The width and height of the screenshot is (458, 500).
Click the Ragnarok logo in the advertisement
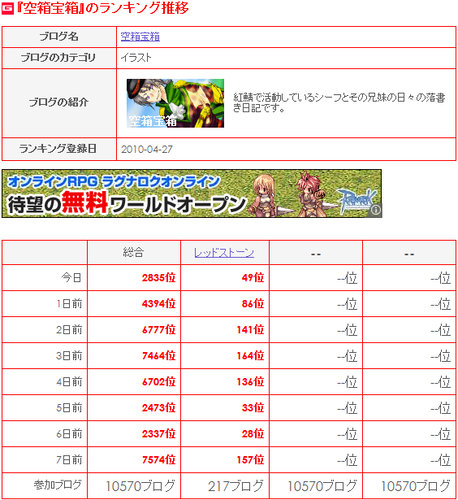[357, 200]
